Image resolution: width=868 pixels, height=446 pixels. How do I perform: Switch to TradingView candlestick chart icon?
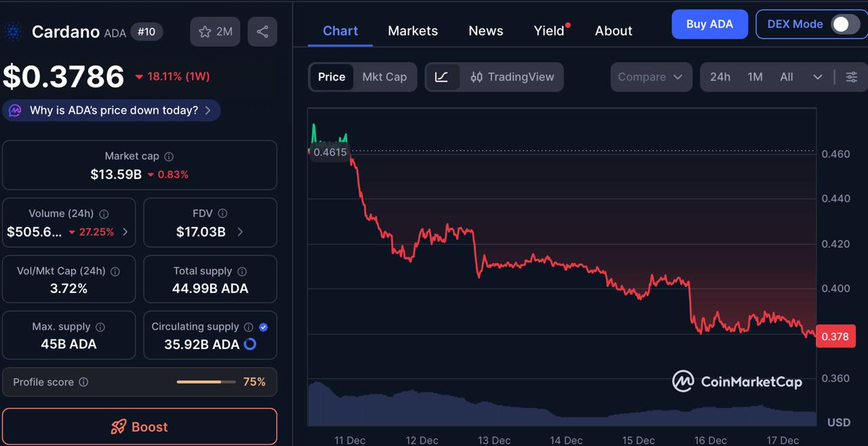476,77
